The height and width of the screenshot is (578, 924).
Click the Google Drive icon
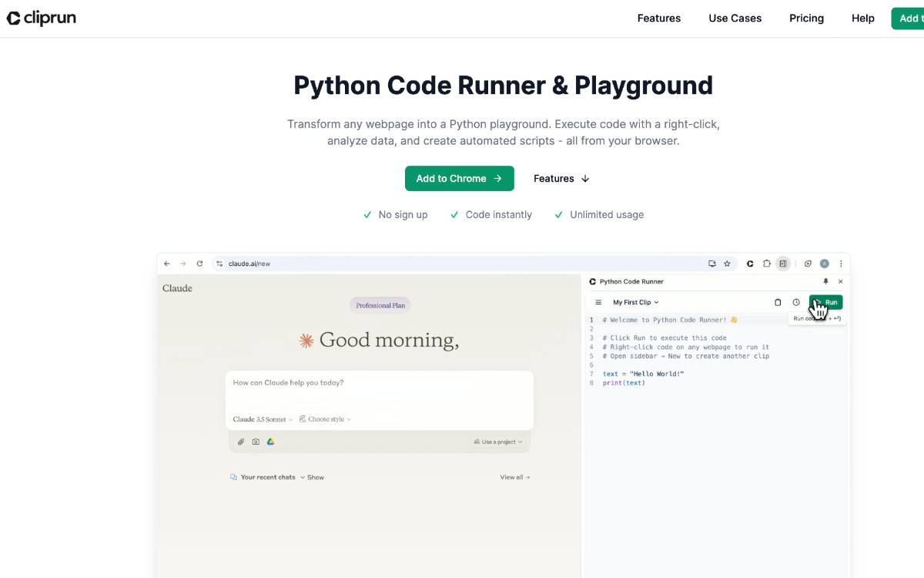pos(270,442)
